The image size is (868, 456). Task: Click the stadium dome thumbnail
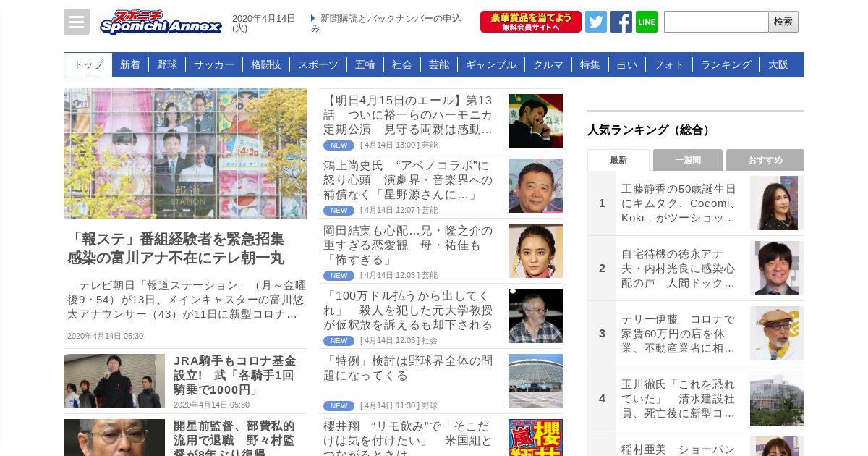tap(535, 381)
